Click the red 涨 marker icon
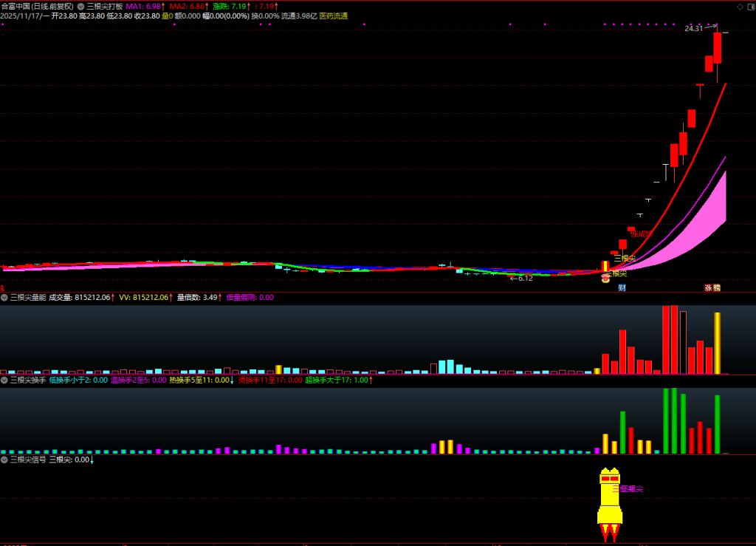The width and height of the screenshot is (756, 546). 707,287
